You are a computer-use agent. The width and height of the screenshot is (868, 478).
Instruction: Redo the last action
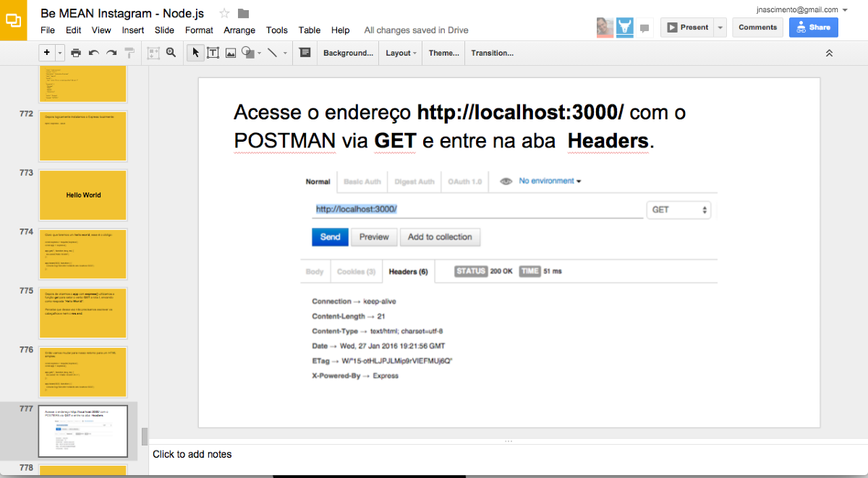(x=111, y=53)
